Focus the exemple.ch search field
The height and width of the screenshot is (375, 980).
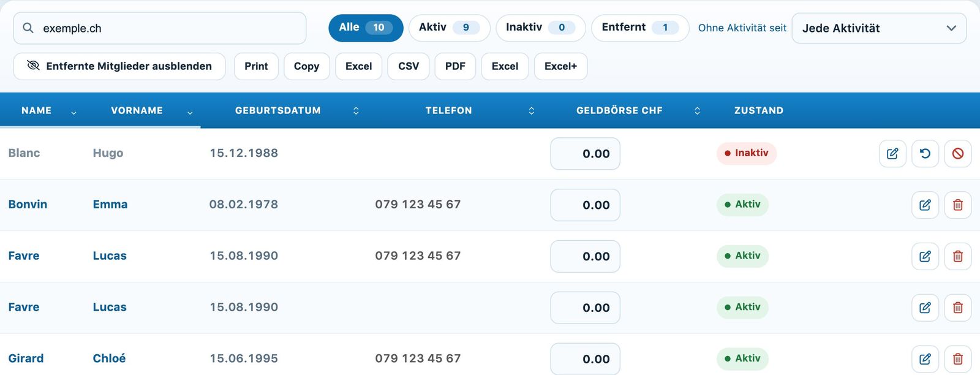click(160, 28)
